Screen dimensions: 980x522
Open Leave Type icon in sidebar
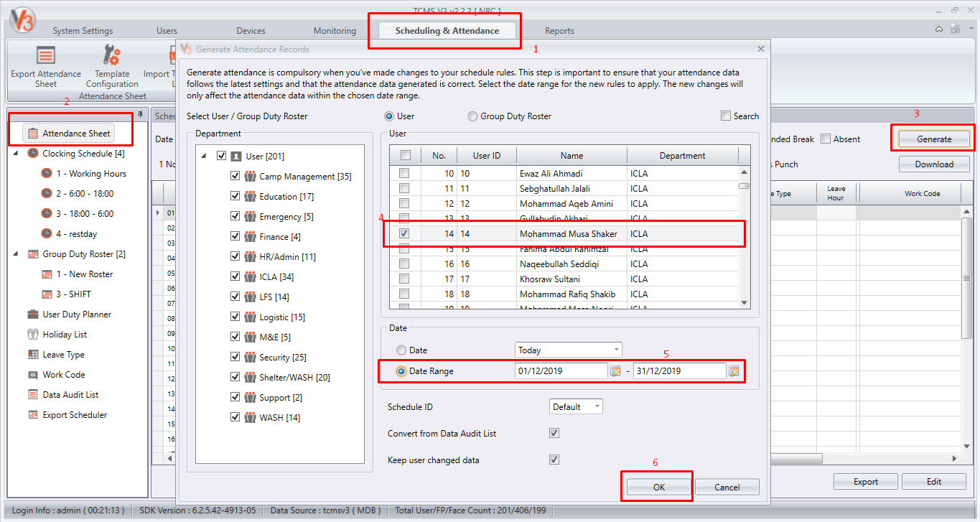pyautogui.click(x=33, y=355)
